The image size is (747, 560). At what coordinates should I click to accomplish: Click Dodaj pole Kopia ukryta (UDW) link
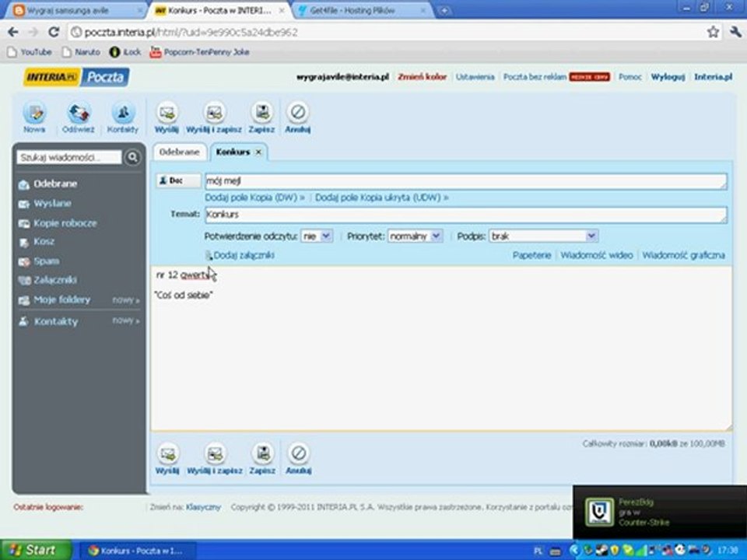[x=381, y=198]
